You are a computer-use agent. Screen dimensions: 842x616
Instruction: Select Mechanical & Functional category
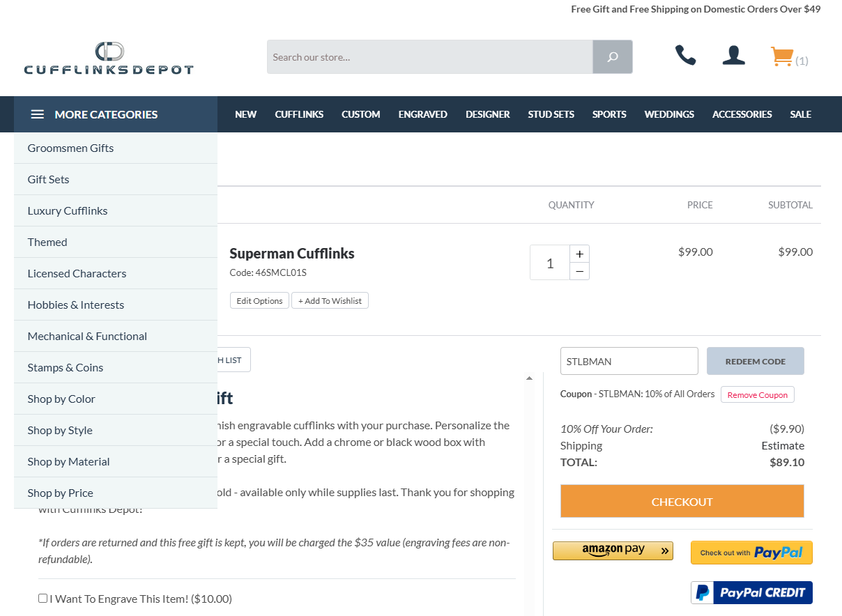click(116, 336)
